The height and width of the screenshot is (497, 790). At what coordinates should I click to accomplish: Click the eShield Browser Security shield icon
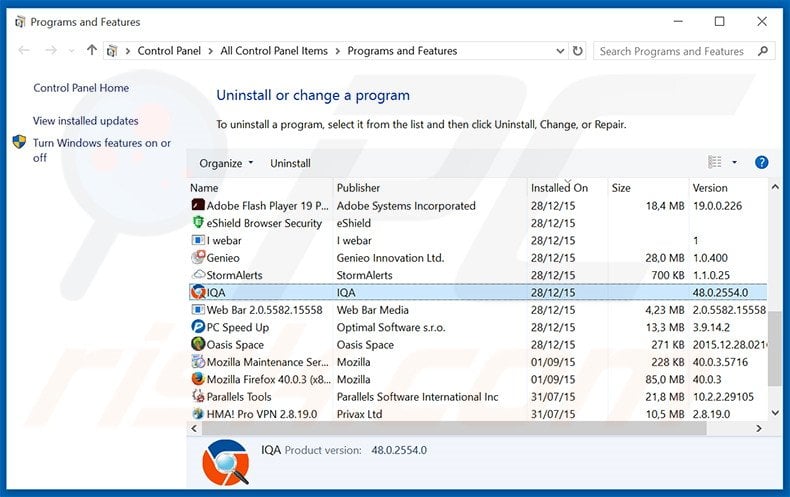pos(198,222)
